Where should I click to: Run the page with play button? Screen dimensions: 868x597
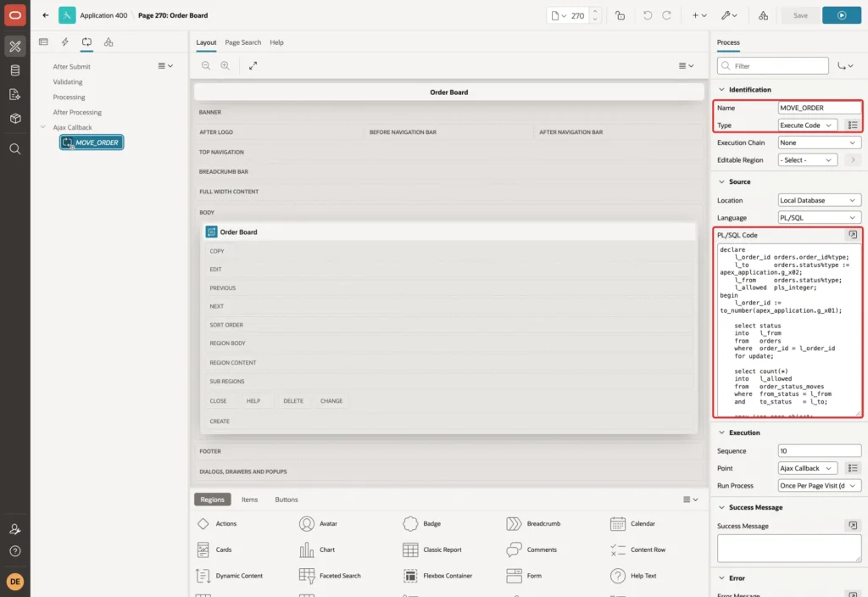point(841,15)
